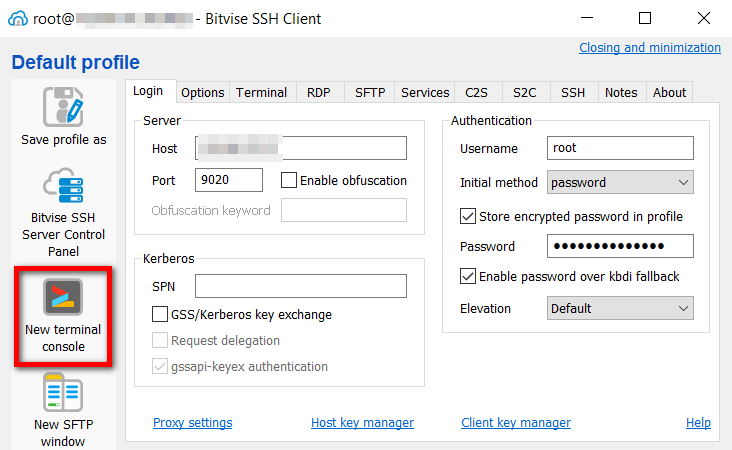Click the SPN input field
The height and width of the screenshot is (450, 732).
click(301, 286)
